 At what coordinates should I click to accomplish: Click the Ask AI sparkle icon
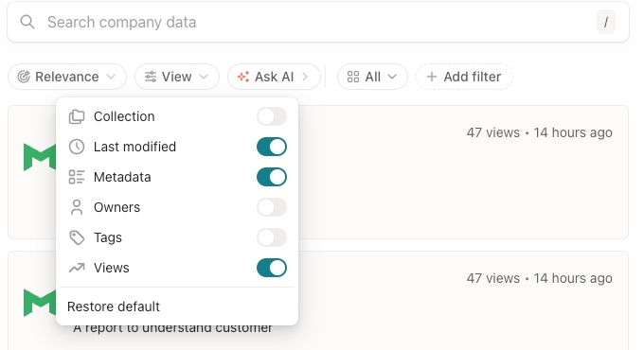[x=243, y=77]
